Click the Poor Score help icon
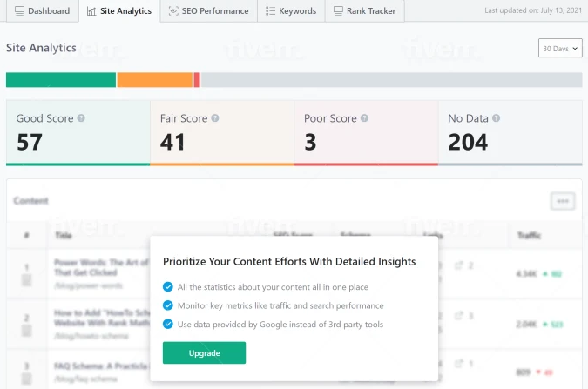 (x=364, y=118)
